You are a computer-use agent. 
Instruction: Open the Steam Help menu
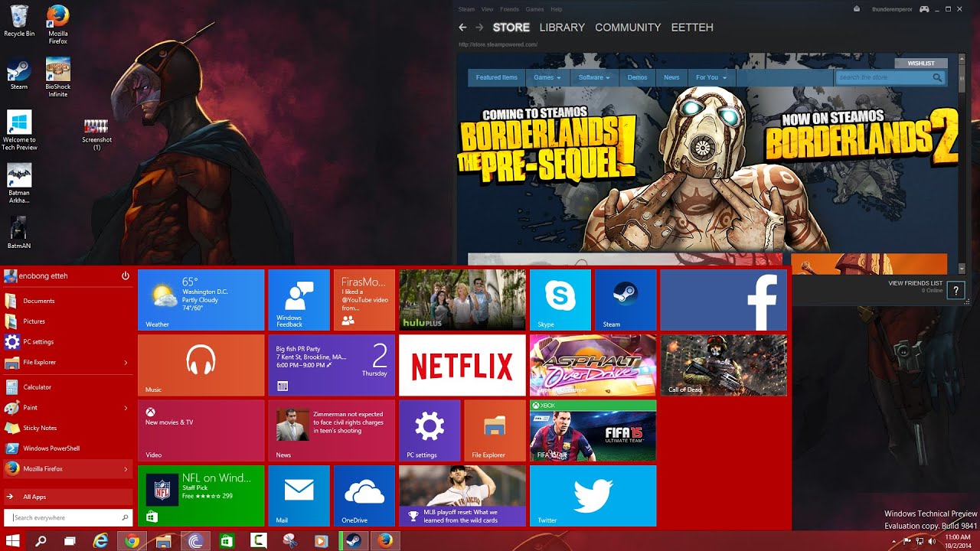(557, 9)
